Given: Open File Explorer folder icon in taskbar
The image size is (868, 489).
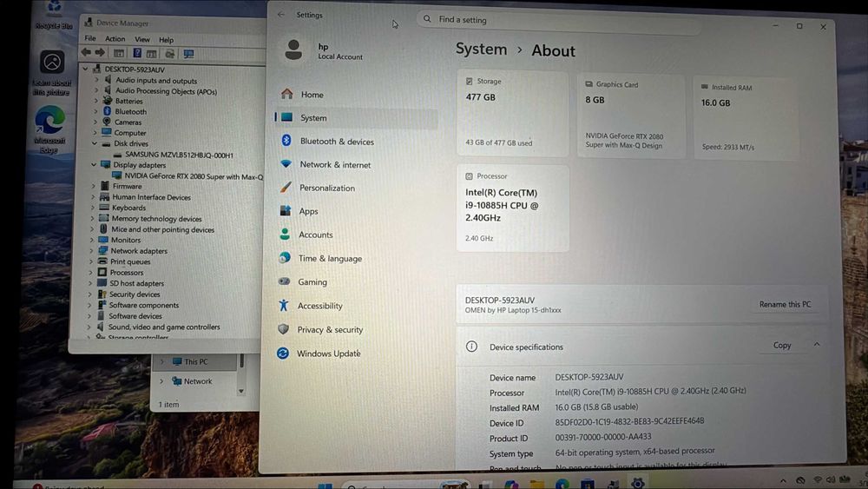Looking at the screenshot, I should pos(536,485).
